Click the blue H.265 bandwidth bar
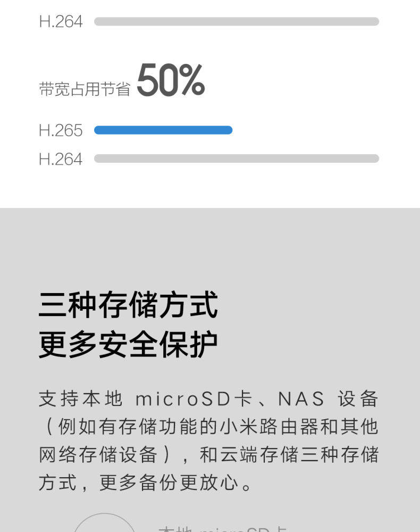The height and width of the screenshot is (532, 420). (163, 130)
